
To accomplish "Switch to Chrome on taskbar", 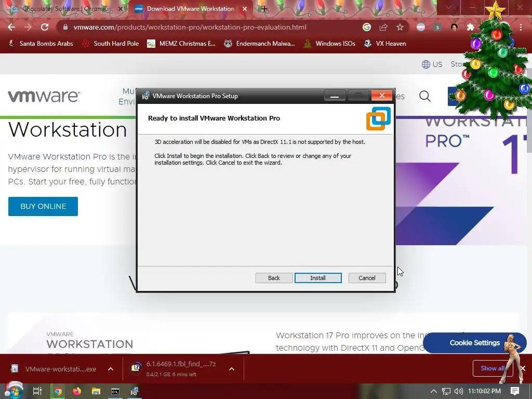I will pyautogui.click(x=58, y=391).
